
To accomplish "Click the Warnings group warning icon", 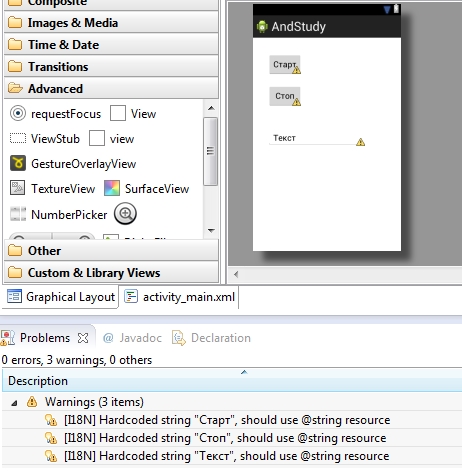I will coord(32,402).
